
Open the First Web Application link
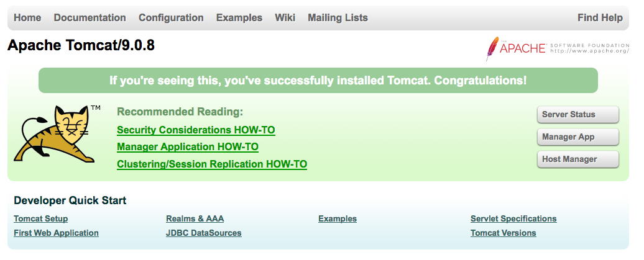56,233
